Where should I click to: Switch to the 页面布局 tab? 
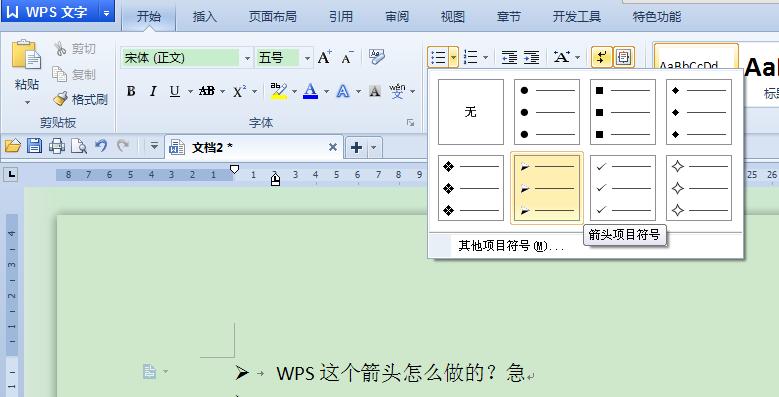(x=273, y=16)
